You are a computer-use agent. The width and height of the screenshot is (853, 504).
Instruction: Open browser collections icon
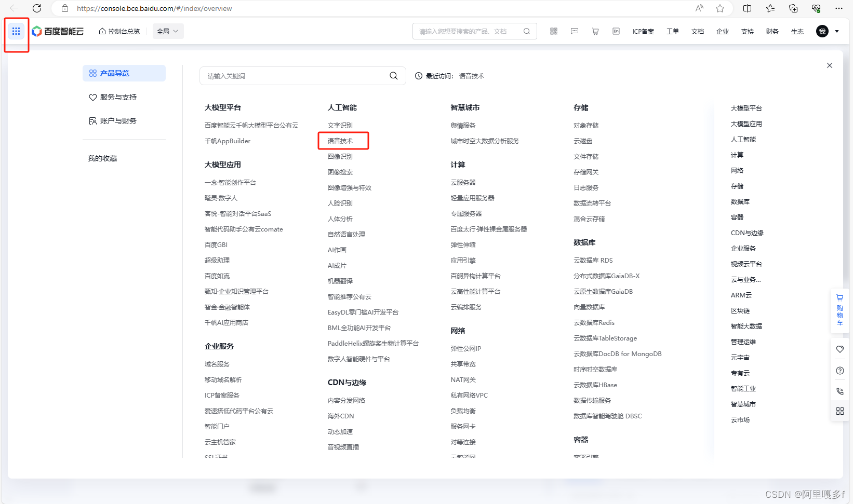[793, 8]
